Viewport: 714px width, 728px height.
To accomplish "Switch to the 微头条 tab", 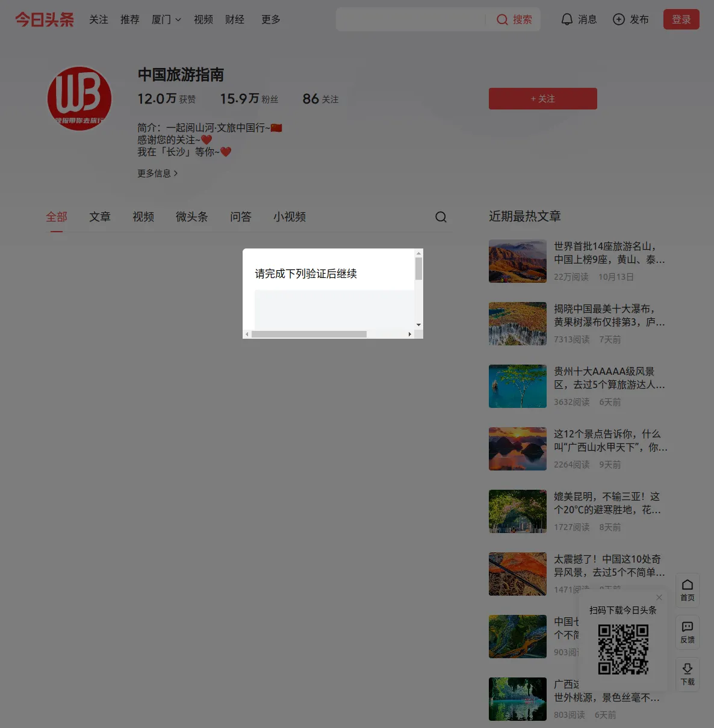I will click(x=192, y=217).
